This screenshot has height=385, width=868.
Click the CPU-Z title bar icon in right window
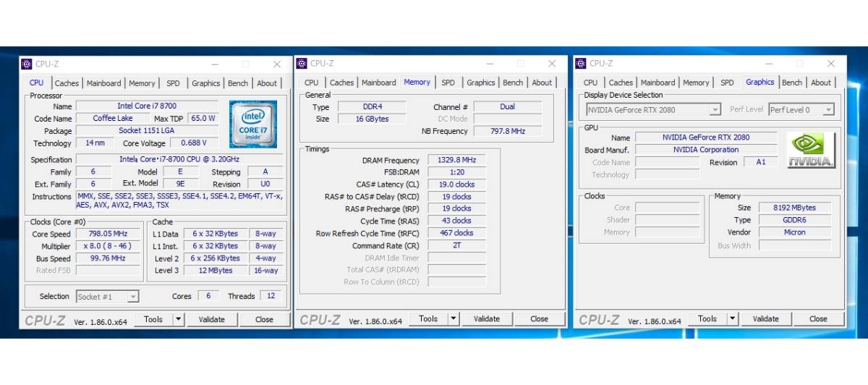(x=581, y=64)
